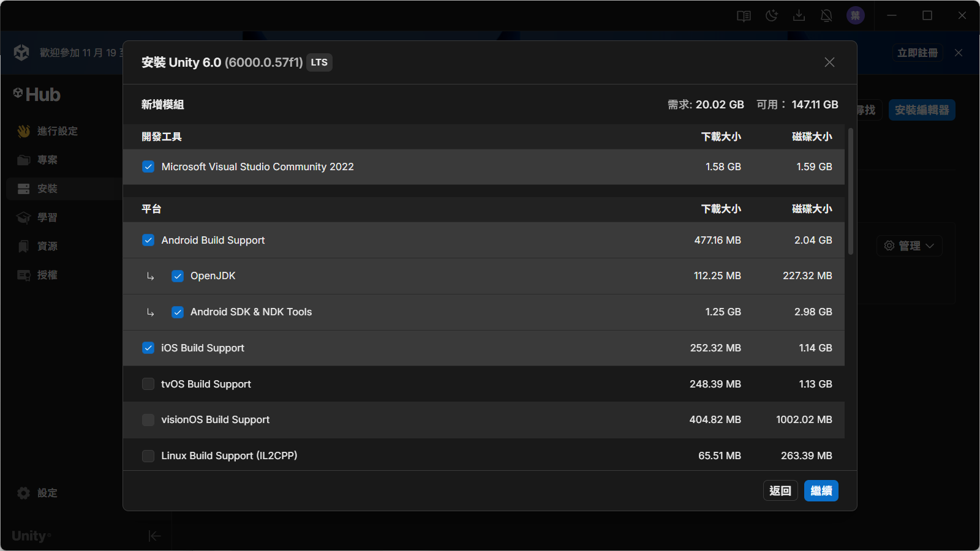This screenshot has height=551, width=980.
Task: Click the 開發工具 section header
Action: tap(162, 137)
